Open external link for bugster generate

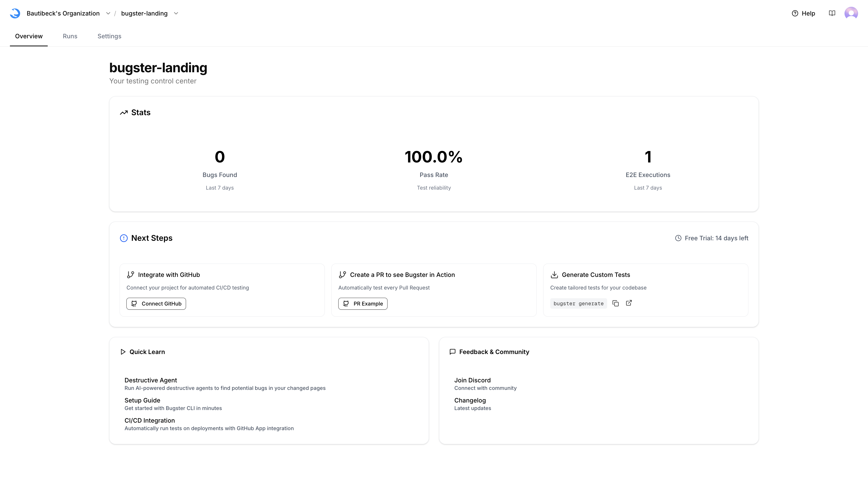629,303
